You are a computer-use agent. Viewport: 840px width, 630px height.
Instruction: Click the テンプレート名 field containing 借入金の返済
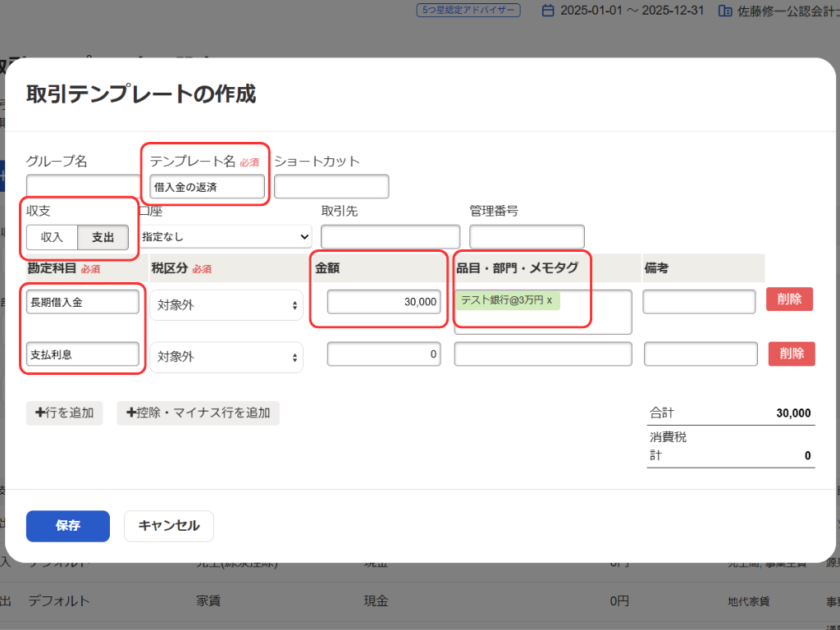208,187
